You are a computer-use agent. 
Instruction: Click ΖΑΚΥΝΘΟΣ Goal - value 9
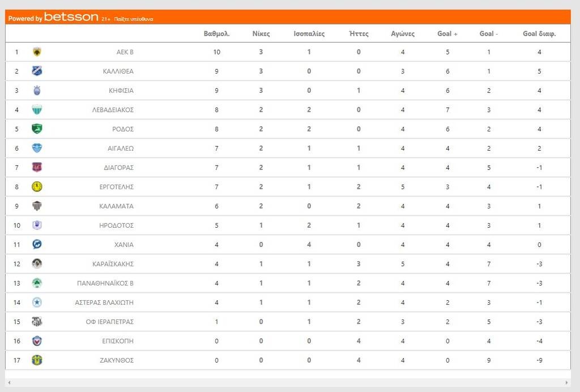tap(489, 360)
